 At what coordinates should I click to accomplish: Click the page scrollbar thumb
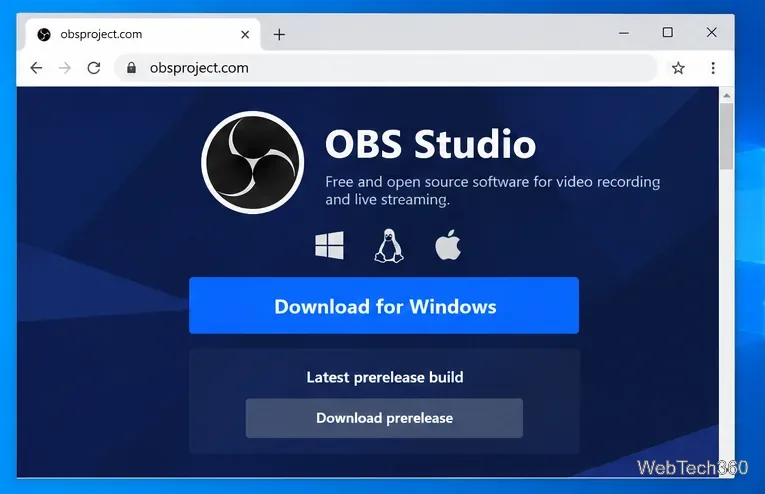[x=726, y=137]
